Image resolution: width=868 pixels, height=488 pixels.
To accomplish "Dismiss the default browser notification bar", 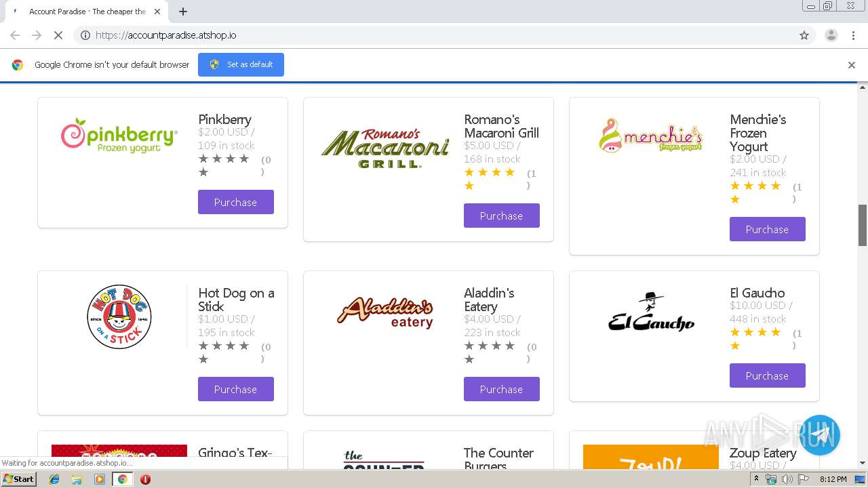I will pyautogui.click(x=852, y=65).
